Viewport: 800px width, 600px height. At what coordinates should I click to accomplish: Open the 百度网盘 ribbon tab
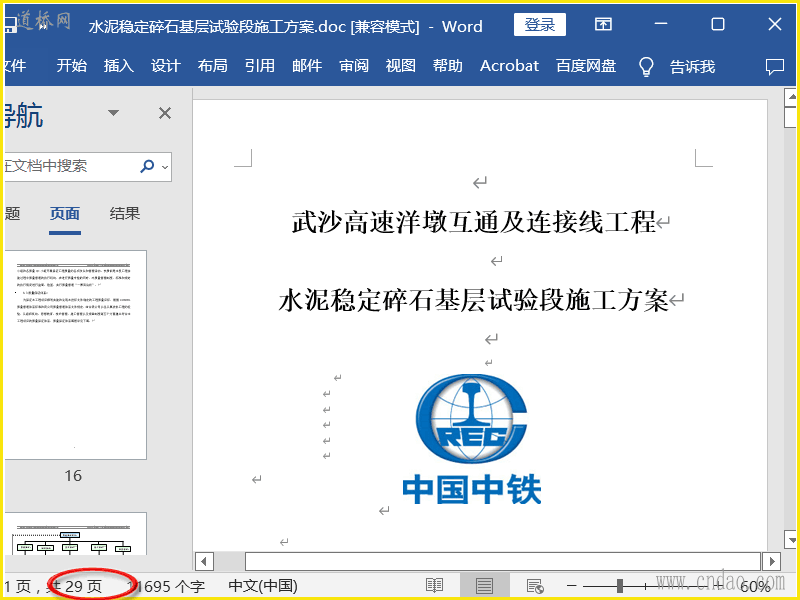[586, 66]
